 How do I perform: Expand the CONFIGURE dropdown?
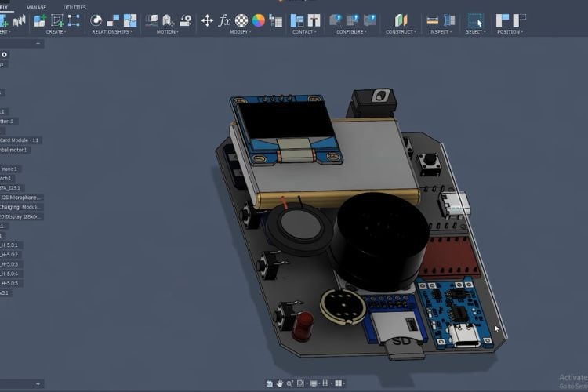pos(352,32)
